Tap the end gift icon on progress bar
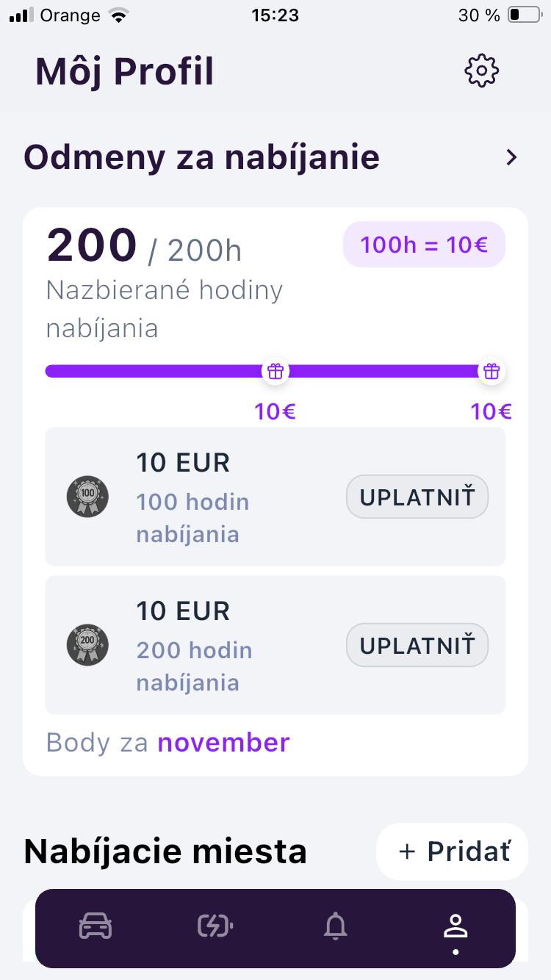This screenshot has height=980, width=551. click(x=491, y=371)
